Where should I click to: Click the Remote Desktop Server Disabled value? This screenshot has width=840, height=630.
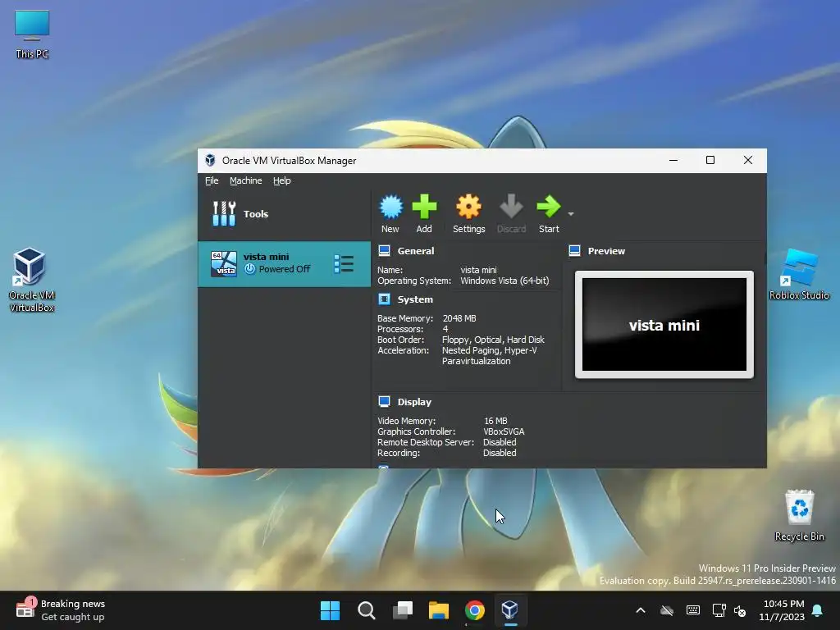[x=500, y=442]
